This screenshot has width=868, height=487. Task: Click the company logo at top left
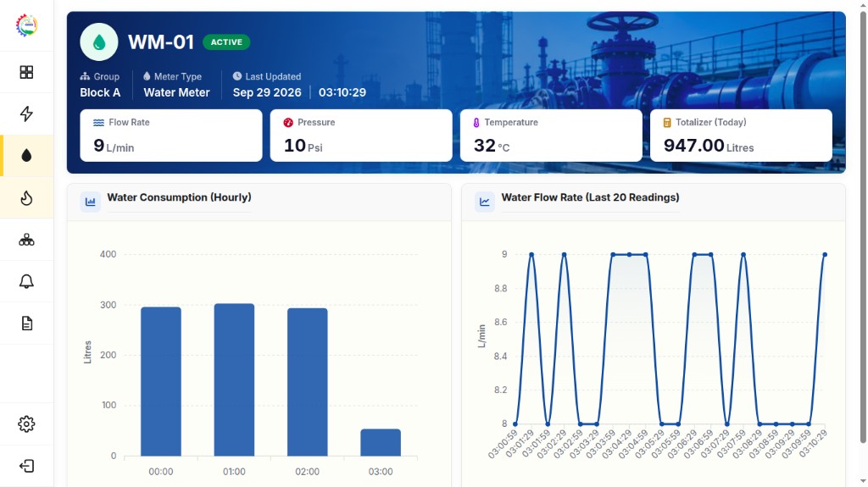click(x=26, y=25)
